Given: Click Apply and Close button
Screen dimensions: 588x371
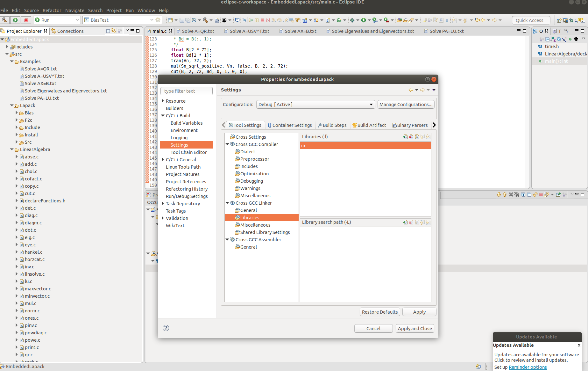Looking at the screenshot, I should [x=415, y=329].
